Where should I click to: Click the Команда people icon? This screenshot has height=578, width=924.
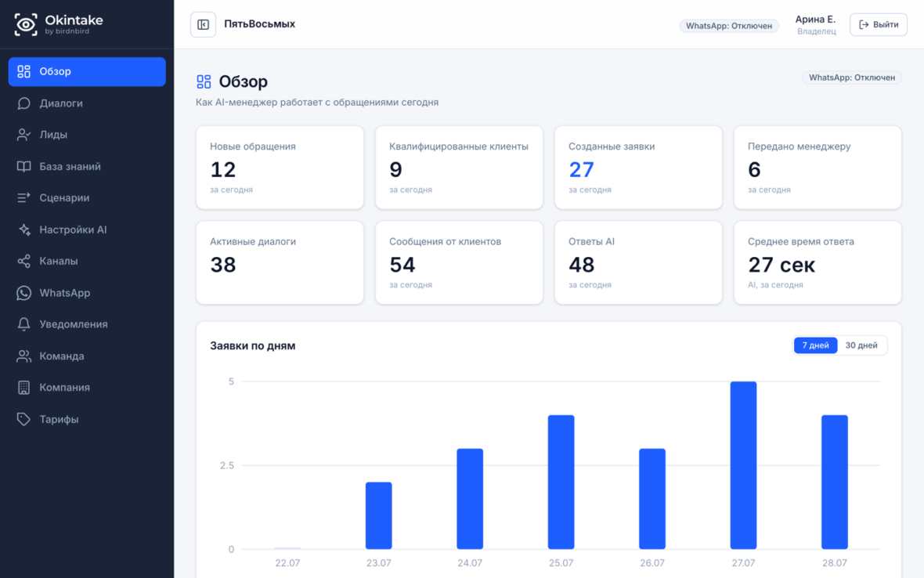pyautogui.click(x=23, y=356)
